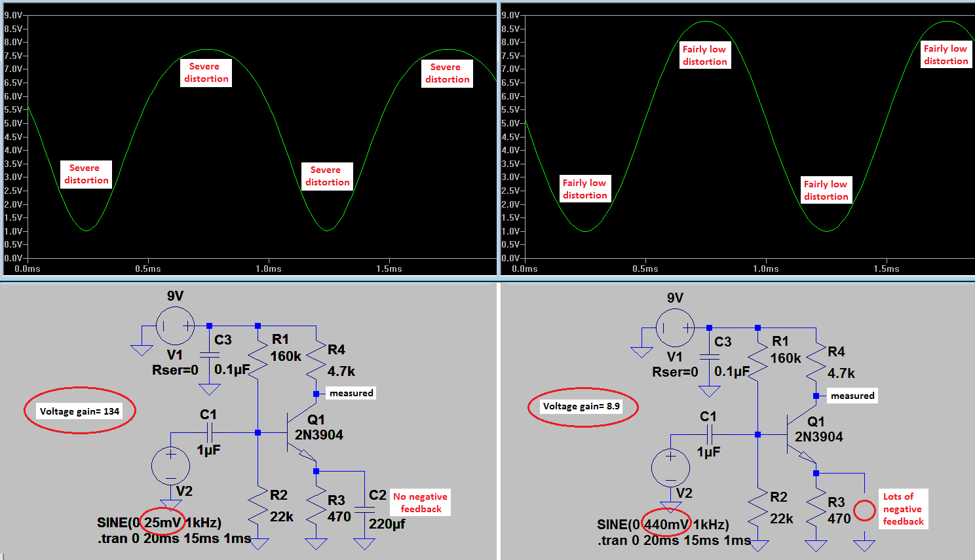
Task: Select the V1 9V source symbol in left schematic
Action: click(175, 326)
